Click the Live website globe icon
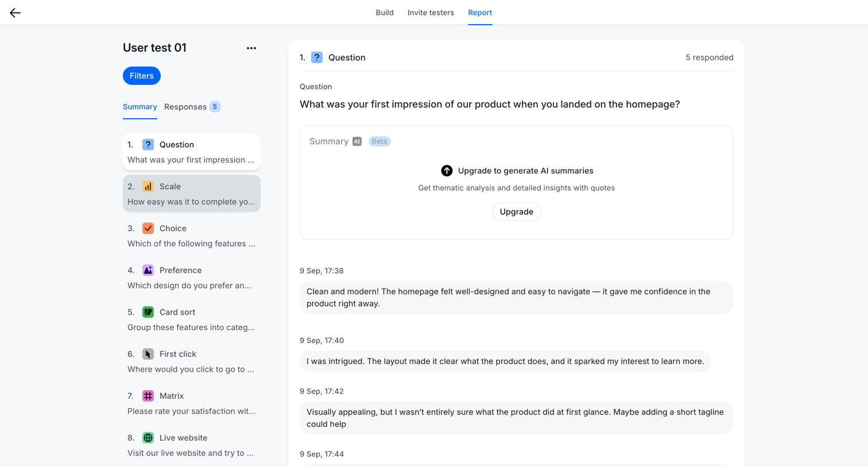Viewport: 868px width, 467px height. (148, 438)
